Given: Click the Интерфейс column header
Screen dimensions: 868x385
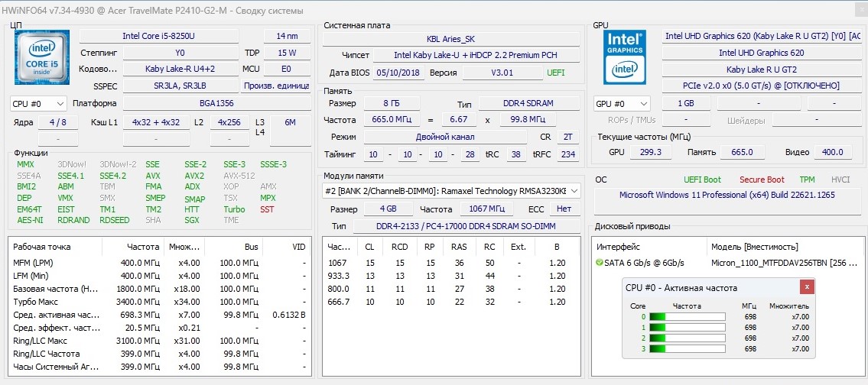Looking at the screenshot, I should pyautogui.click(x=617, y=247).
